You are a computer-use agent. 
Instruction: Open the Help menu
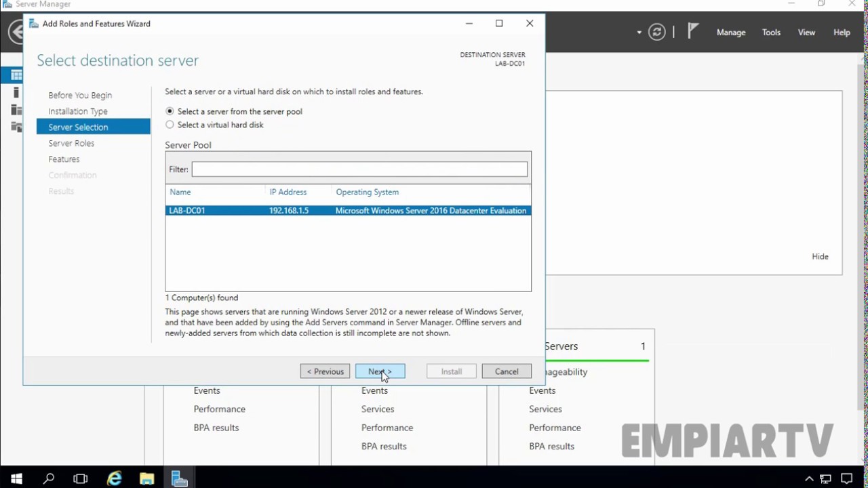[x=842, y=33]
